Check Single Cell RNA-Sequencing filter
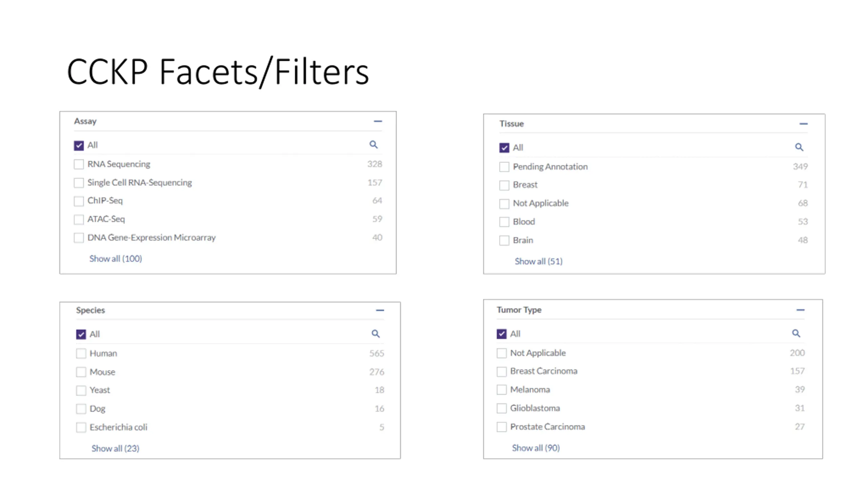The width and height of the screenshot is (868, 488). pyautogui.click(x=79, y=183)
